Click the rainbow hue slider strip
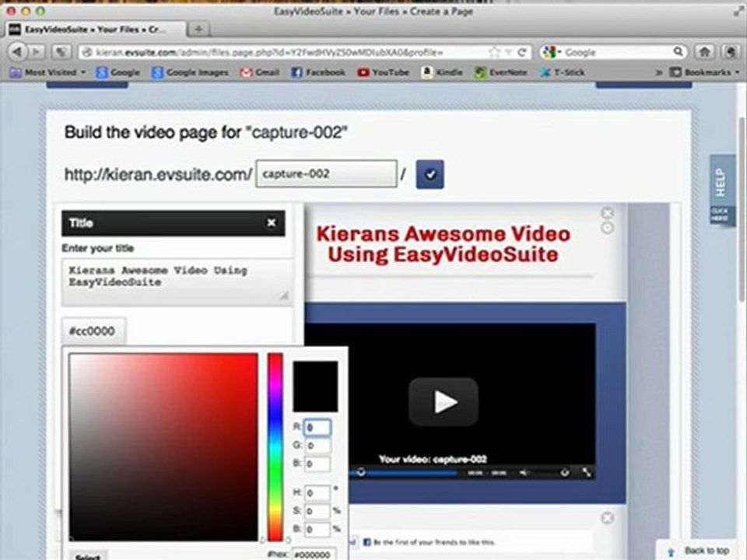Viewport: 747px width, 560px height. coord(275,446)
